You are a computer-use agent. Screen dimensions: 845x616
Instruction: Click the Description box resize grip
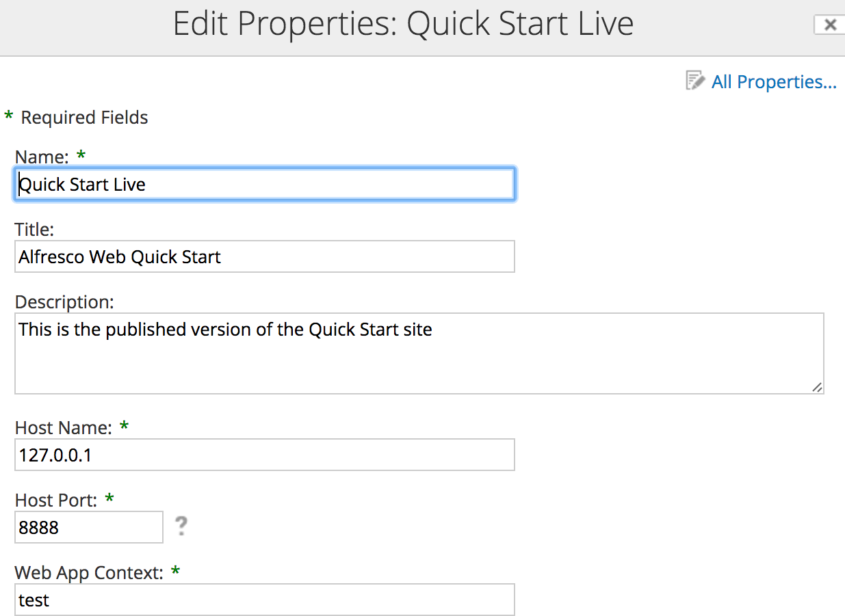tap(817, 387)
